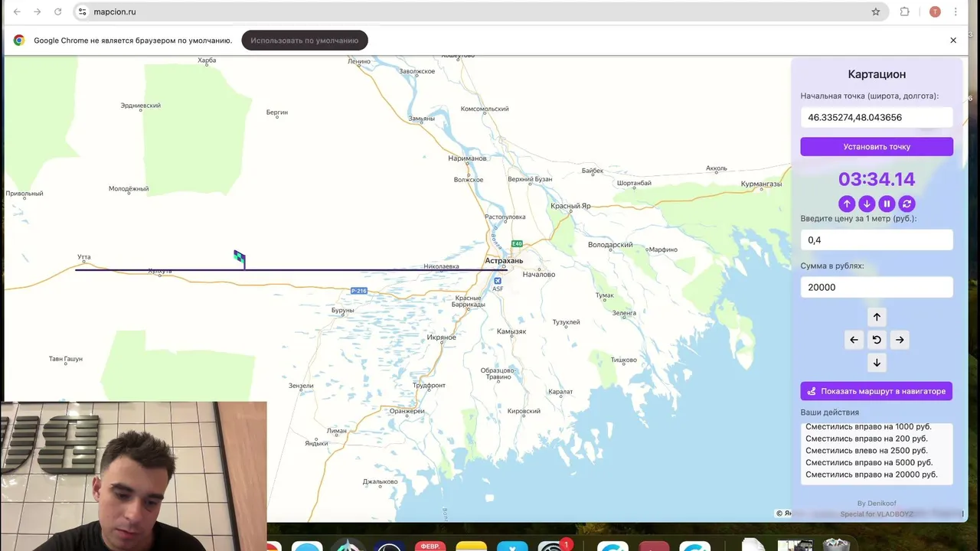The image size is (980, 551).
Task: Open the Calendar icon in the Dock
Action: pos(430,546)
